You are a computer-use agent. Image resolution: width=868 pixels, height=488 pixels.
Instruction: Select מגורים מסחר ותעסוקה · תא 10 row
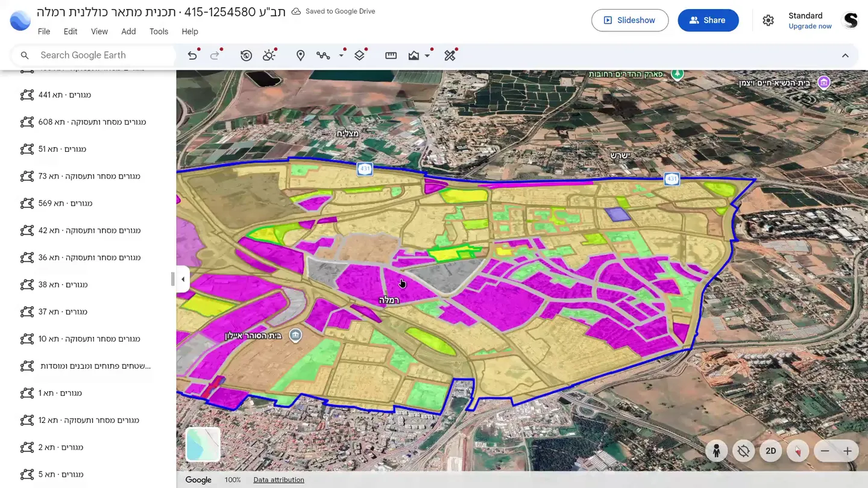coord(88,339)
